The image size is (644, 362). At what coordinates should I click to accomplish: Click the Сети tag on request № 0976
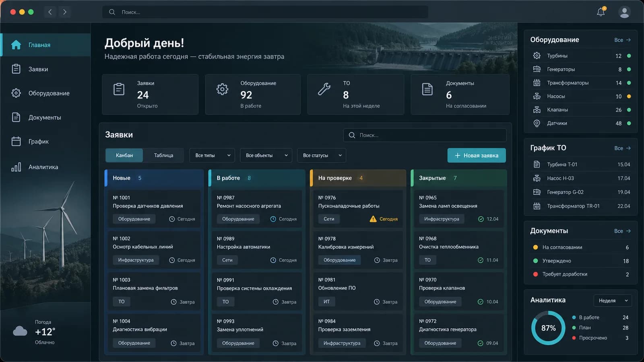(x=329, y=219)
